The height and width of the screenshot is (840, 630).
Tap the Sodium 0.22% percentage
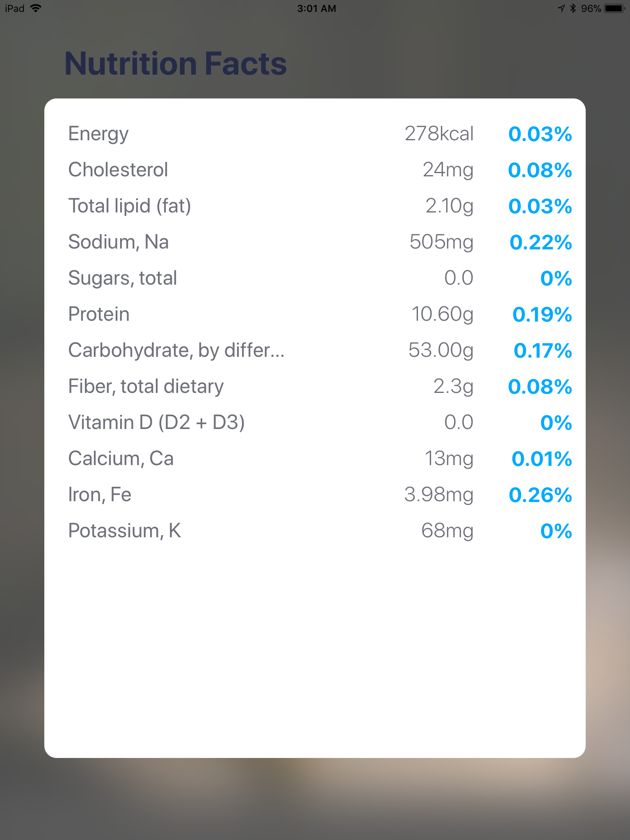[x=541, y=242]
